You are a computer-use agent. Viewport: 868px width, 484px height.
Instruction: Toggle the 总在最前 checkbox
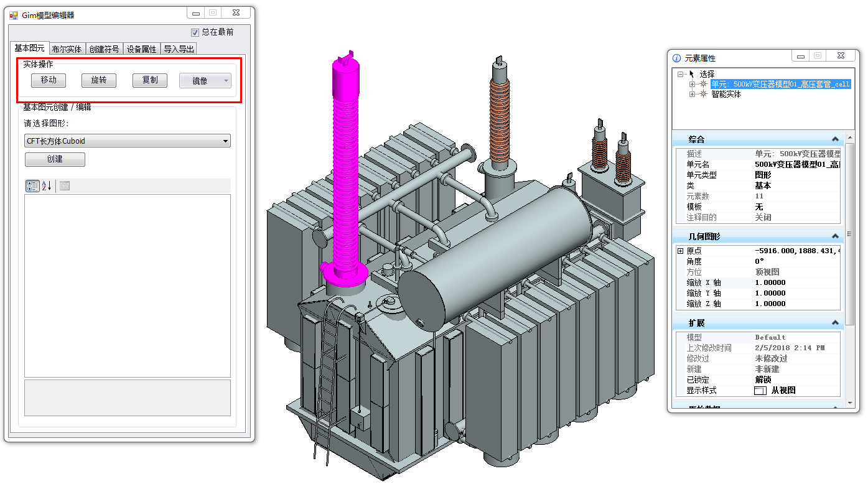[195, 32]
